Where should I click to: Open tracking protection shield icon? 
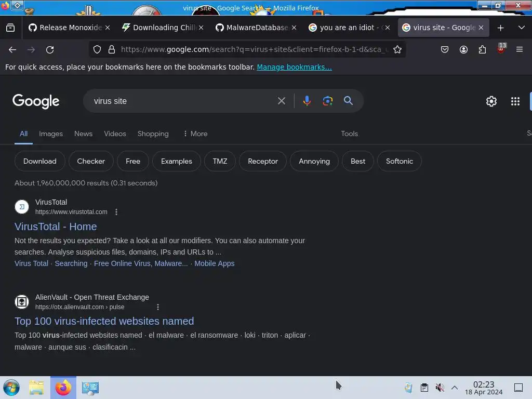[x=97, y=49]
